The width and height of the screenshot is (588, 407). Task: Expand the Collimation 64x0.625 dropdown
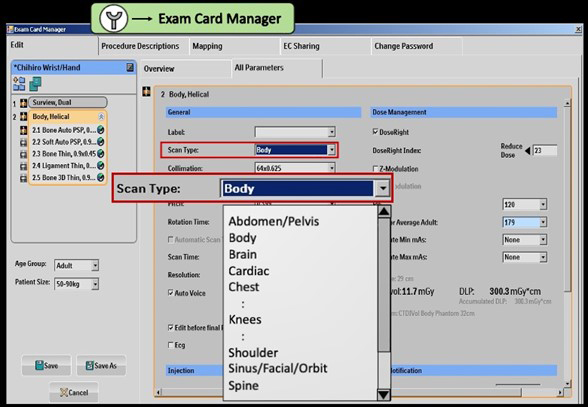click(332, 168)
